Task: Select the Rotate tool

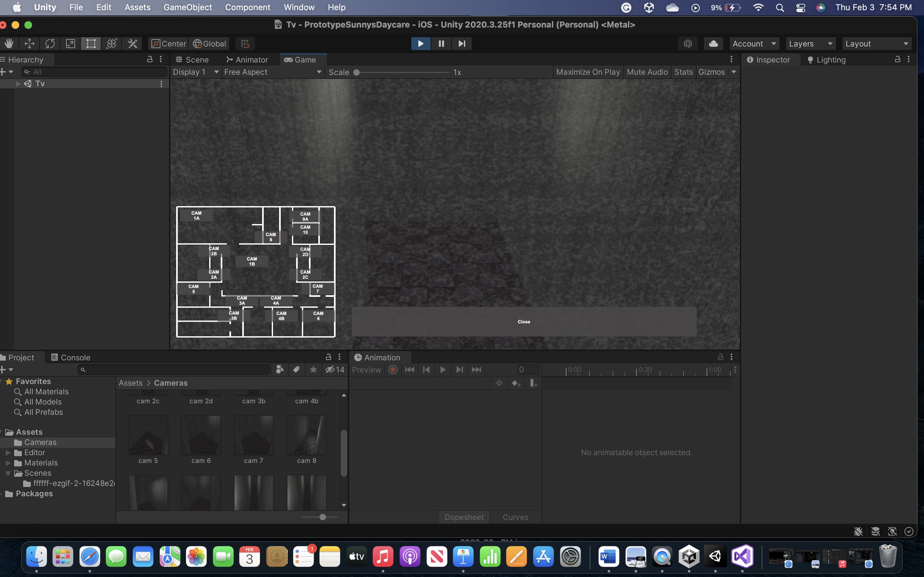Action: (x=50, y=44)
